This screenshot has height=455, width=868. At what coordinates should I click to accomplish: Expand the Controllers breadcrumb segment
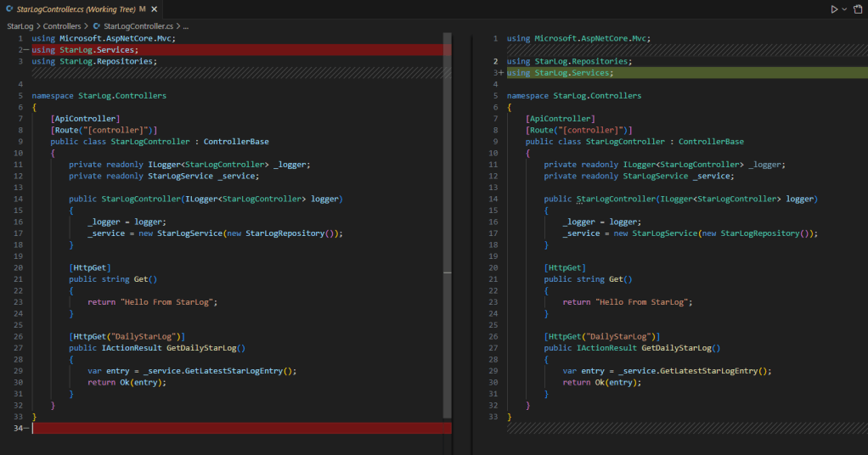(62, 26)
